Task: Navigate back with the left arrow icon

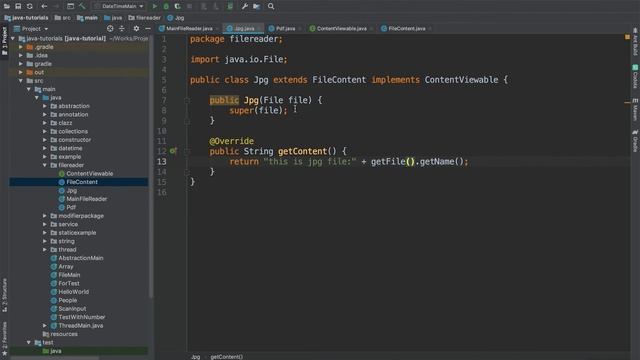Action: [44, 6]
